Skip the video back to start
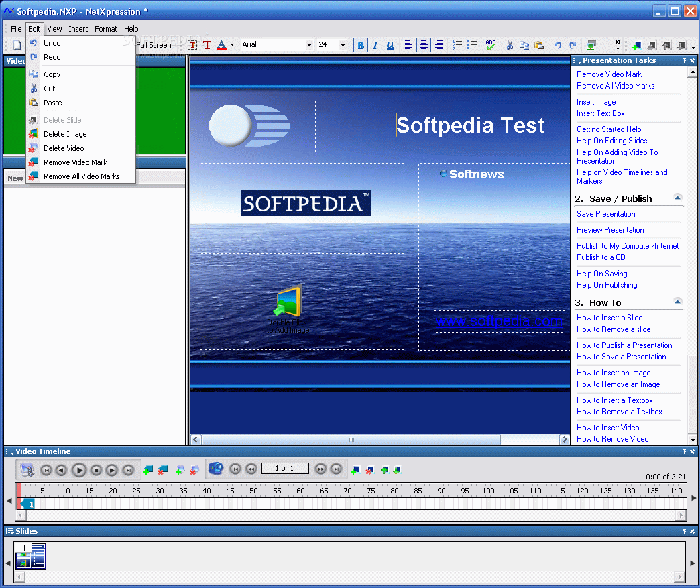The height and width of the screenshot is (588, 700). coord(46,470)
